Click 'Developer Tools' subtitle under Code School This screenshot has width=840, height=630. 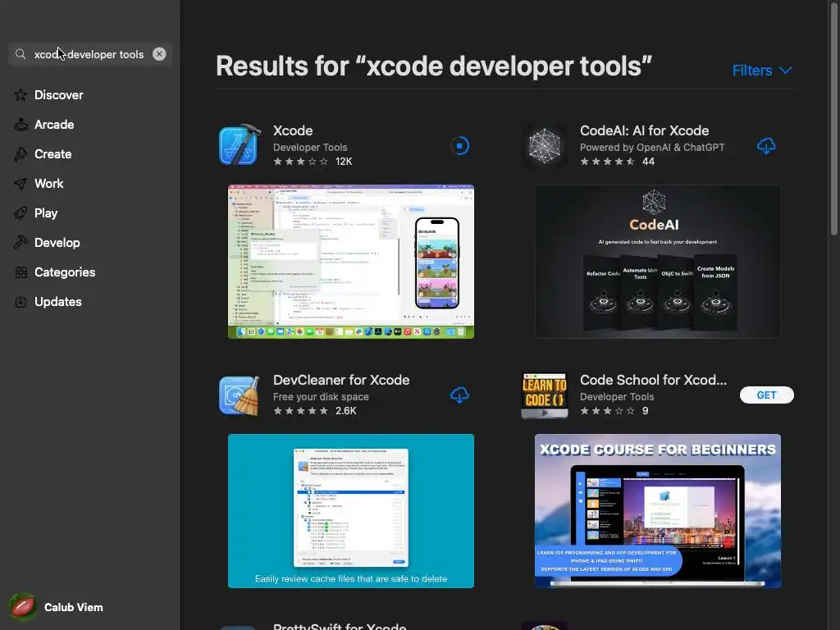pos(617,397)
